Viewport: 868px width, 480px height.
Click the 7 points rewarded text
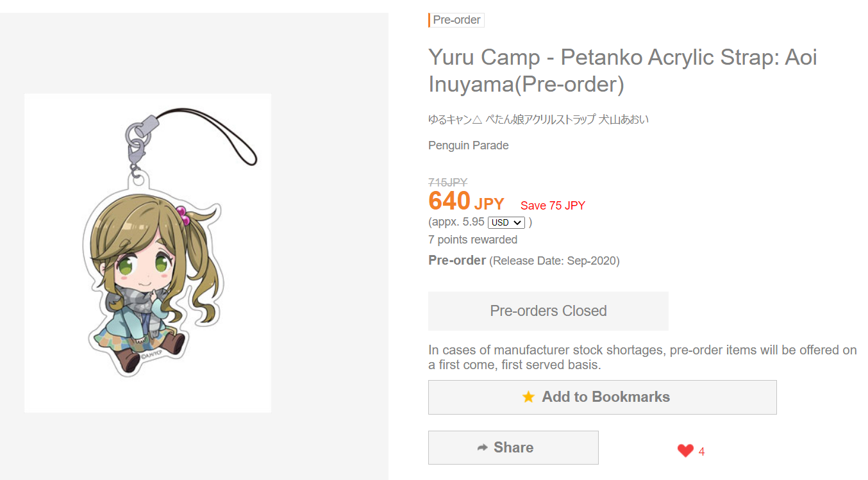(472, 240)
